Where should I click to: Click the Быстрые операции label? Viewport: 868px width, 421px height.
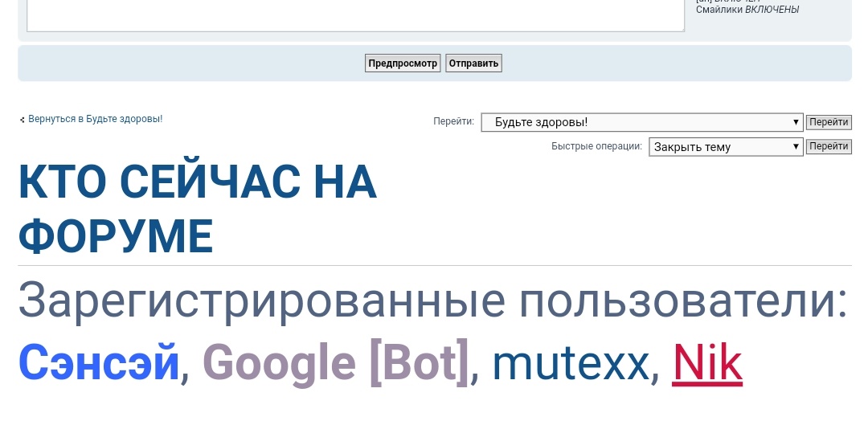coord(596,147)
